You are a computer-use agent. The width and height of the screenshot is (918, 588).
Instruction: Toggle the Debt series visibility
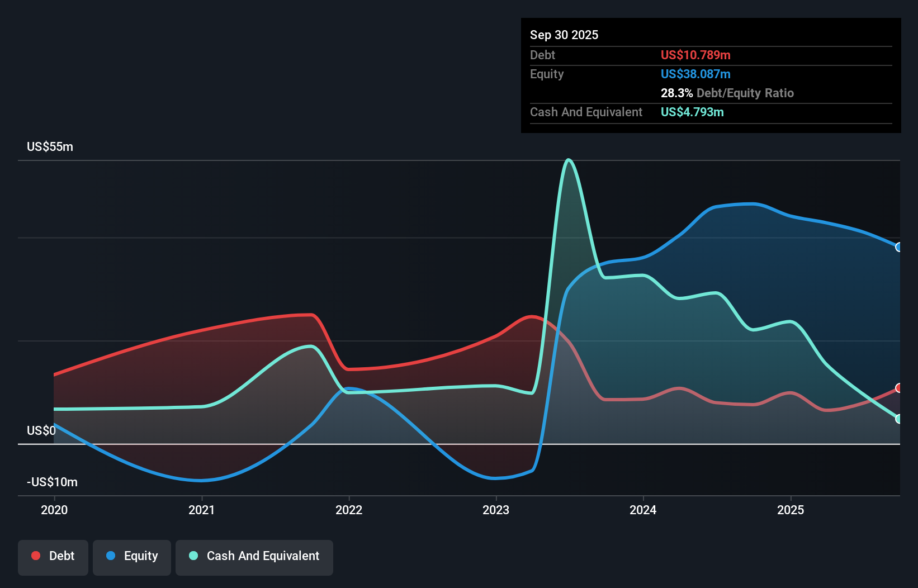(x=53, y=556)
